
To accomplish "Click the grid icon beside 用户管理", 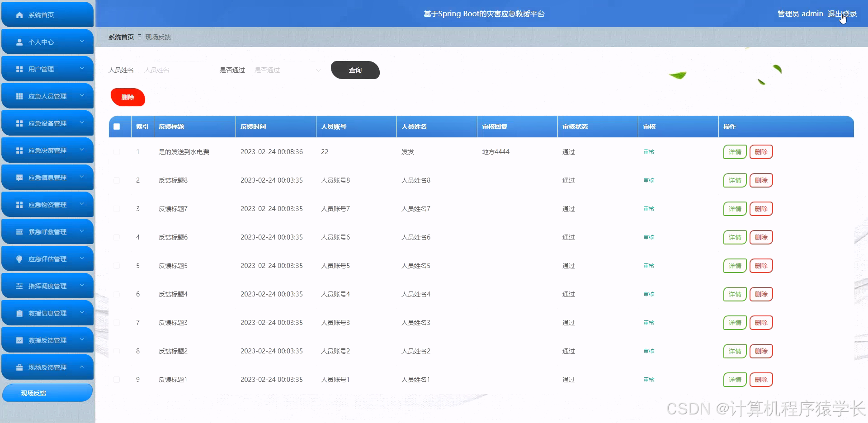I will (x=19, y=69).
